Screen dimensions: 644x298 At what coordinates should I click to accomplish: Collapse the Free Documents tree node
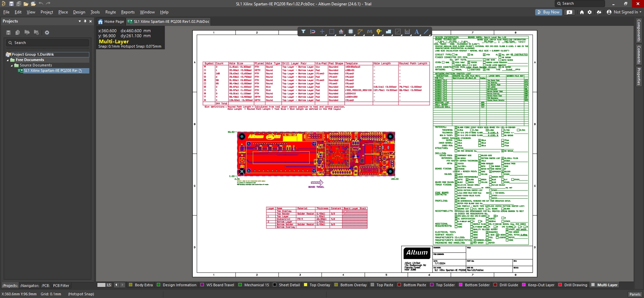click(8, 60)
